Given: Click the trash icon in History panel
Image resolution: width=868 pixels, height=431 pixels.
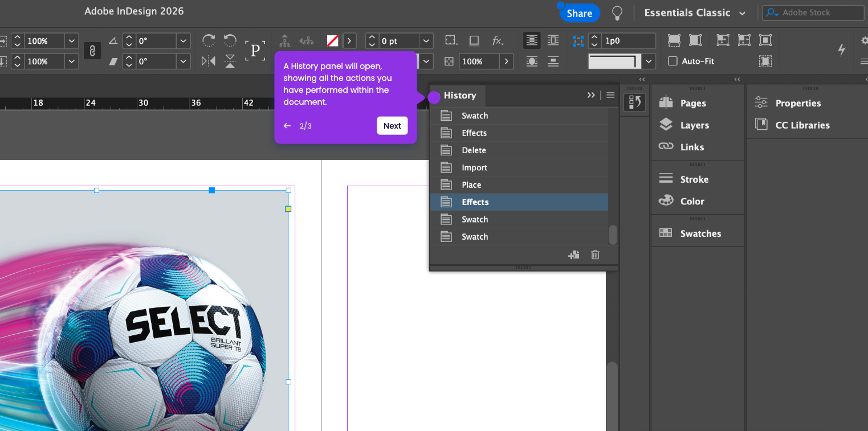Looking at the screenshot, I should click(x=595, y=255).
